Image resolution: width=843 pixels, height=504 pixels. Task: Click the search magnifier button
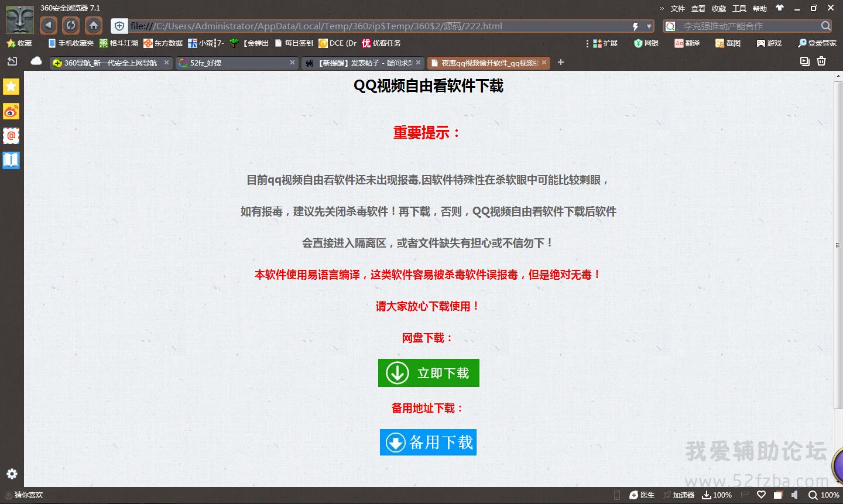(x=825, y=26)
